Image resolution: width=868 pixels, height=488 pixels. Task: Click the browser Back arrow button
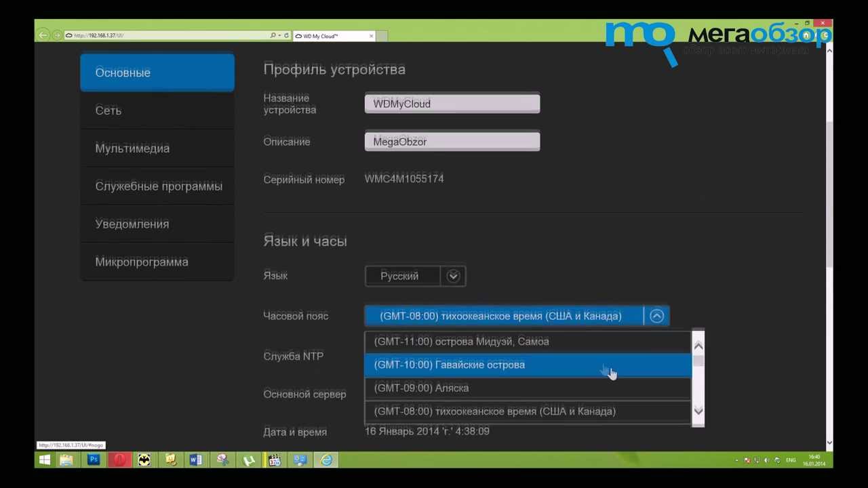coord(43,35)
